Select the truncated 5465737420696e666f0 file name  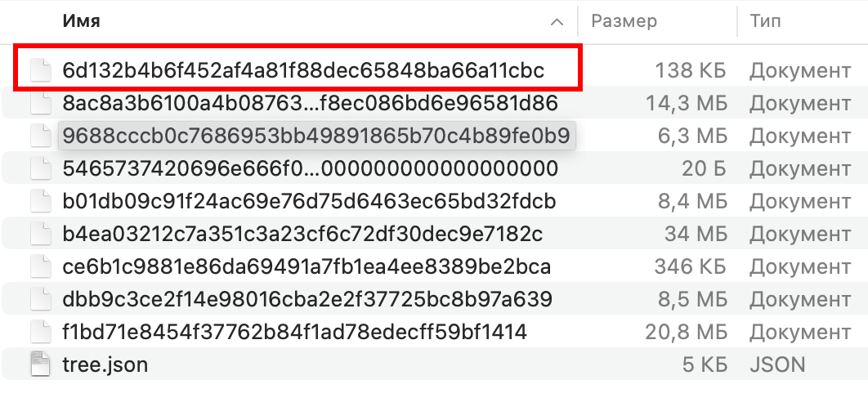310,169
